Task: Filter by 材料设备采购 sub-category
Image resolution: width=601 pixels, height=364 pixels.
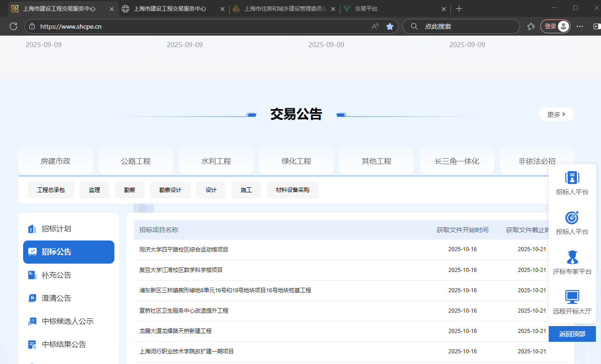Action: coord(292,190)
